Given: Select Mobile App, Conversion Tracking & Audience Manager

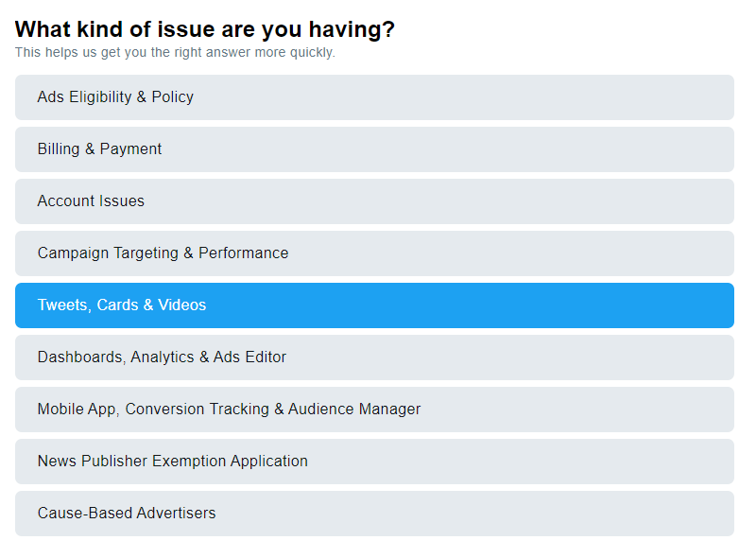Looking at the screenshot, I should tap(374, 410).
